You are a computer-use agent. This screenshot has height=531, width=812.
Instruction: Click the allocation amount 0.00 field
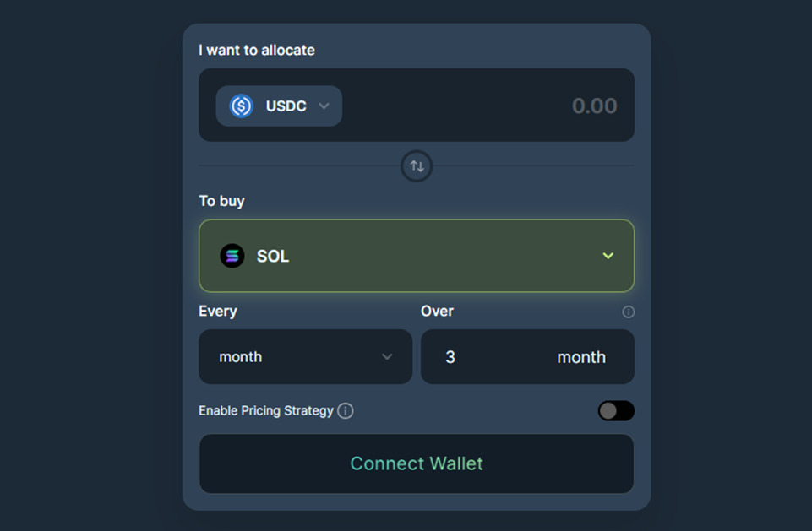(594, 106)
